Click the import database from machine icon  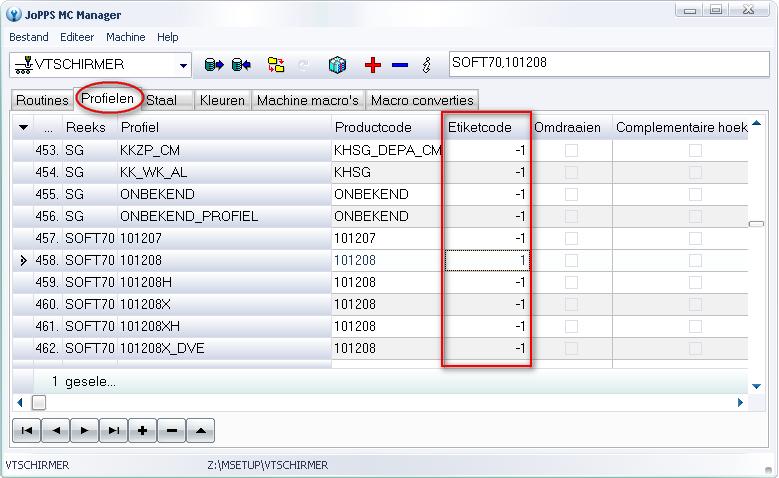pyautogui.click(x=241, y=65)
